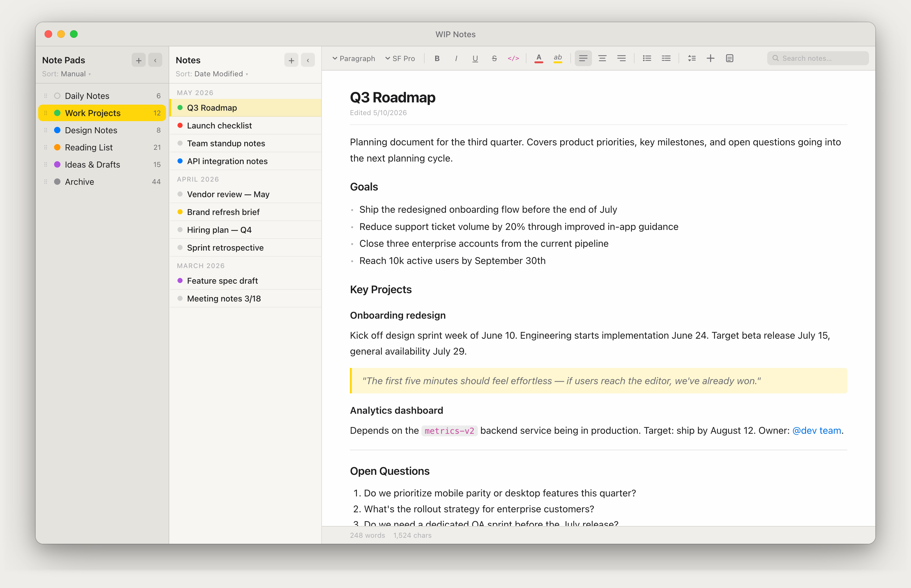The width and height of the screenshot is (911, 588).
Task: Insert a bulleted list
Action: tap(647, 59)
